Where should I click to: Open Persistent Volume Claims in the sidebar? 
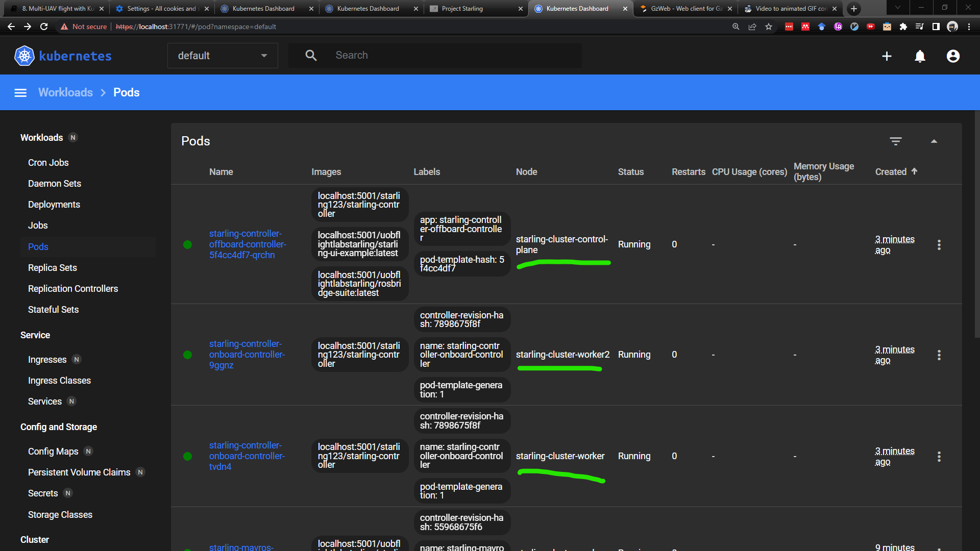pos(79,472)
